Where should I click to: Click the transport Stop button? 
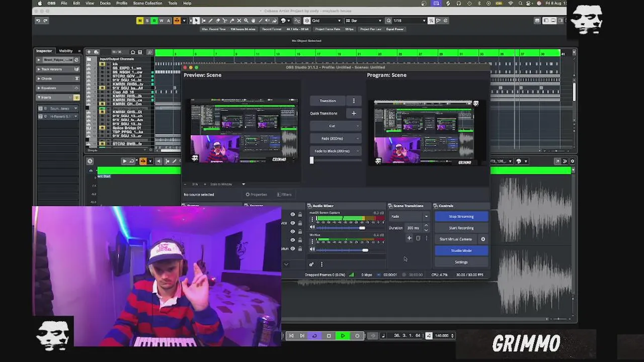(329, 335)
